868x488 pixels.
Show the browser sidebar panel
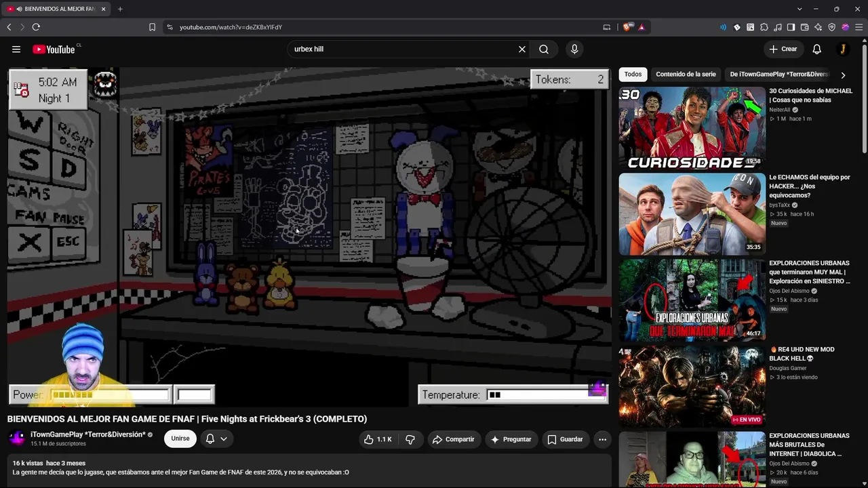point(791,27)
